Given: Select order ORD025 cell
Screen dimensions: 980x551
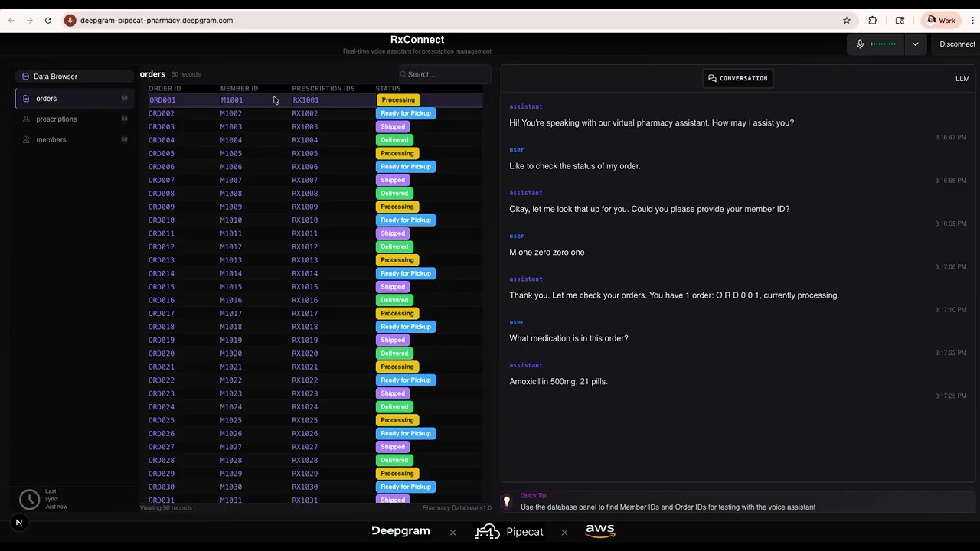Looking at the screenshot, I should (162, 420).
